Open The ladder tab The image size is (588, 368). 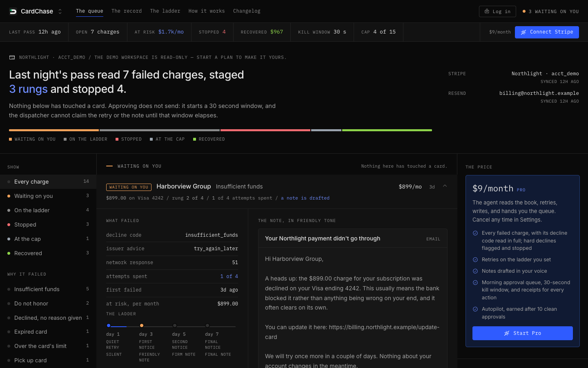click(x=165, y=11)
